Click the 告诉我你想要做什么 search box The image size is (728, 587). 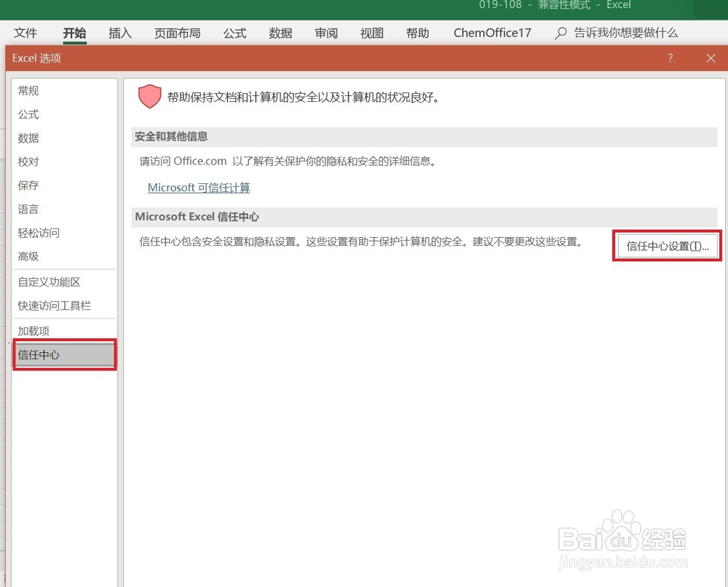(626, 33)
